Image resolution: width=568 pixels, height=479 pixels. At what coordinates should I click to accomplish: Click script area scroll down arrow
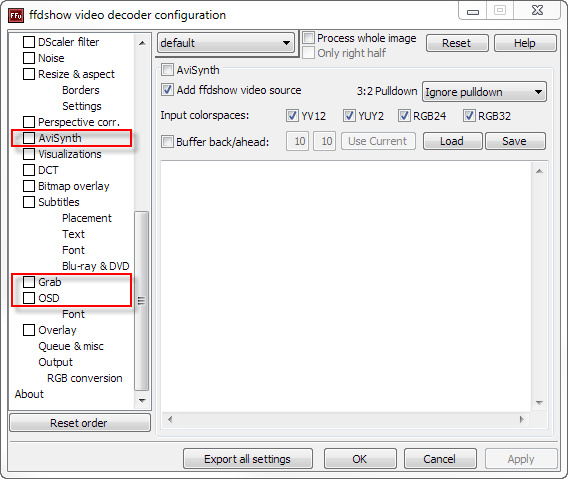click(x=539, y=403)
